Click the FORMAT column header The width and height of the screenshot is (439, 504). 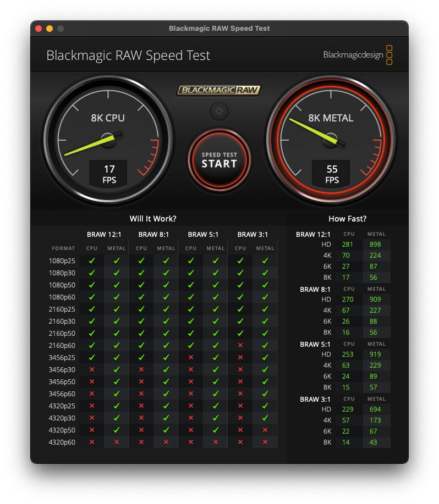point(63,248)
